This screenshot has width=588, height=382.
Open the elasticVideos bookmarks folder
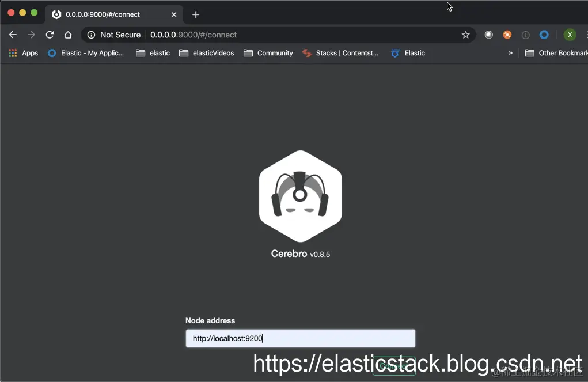tap(207, 53)
